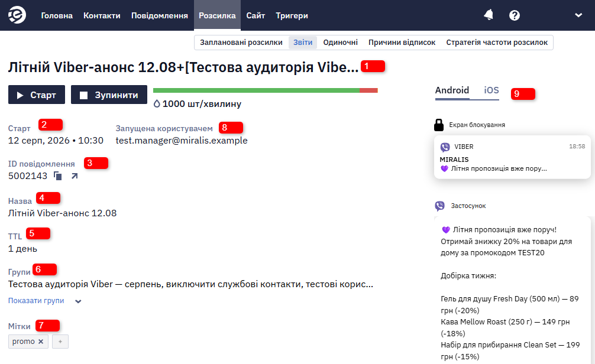Click the promo code TEST20 line

[x=493, y=253]
